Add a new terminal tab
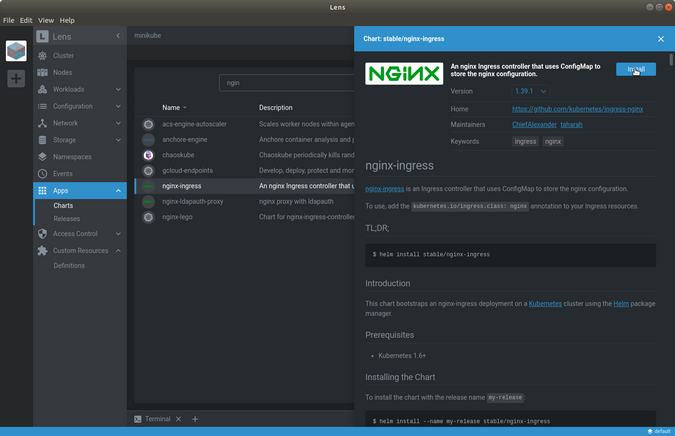Viewport: 675px width, 436px height. tap(195, 419)
